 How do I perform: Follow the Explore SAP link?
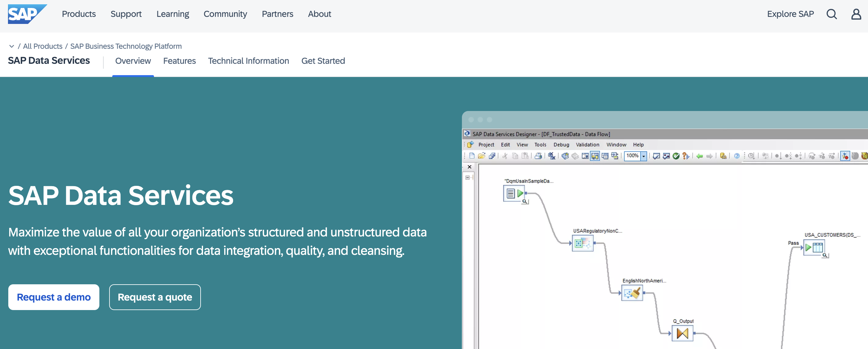(x=790, y=14)
